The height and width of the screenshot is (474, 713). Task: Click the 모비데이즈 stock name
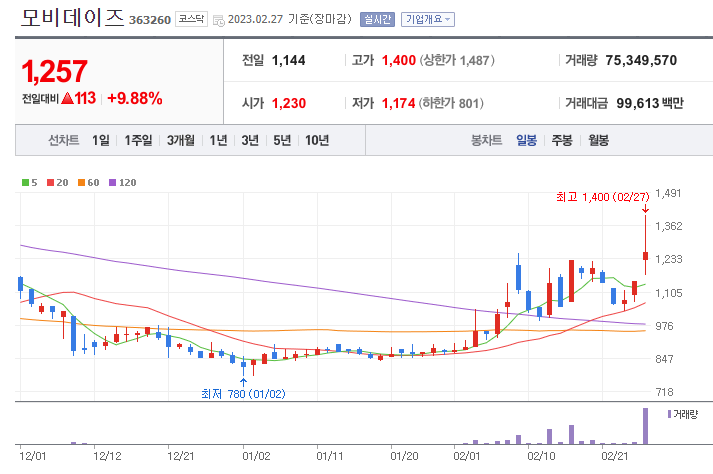point(72,17)
